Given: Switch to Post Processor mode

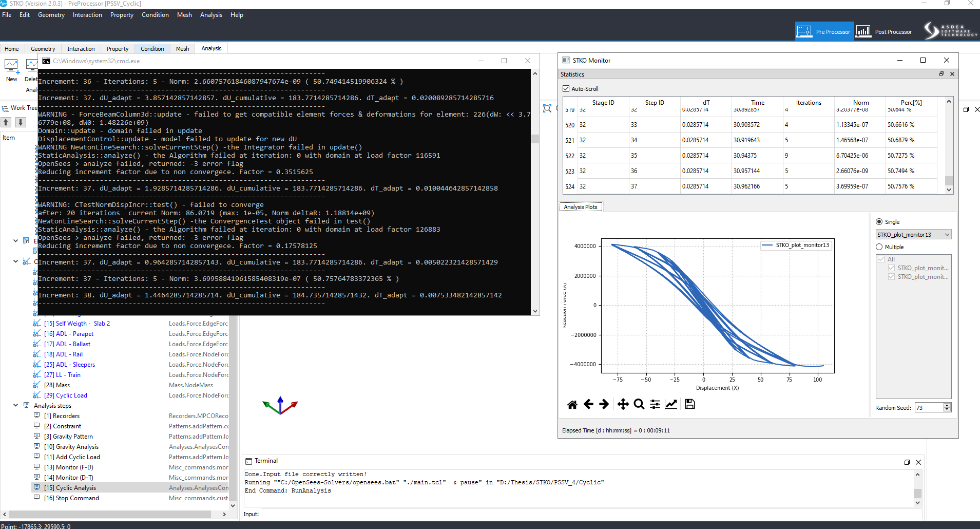Looking at the screenshot, I should tap(884, 31).
